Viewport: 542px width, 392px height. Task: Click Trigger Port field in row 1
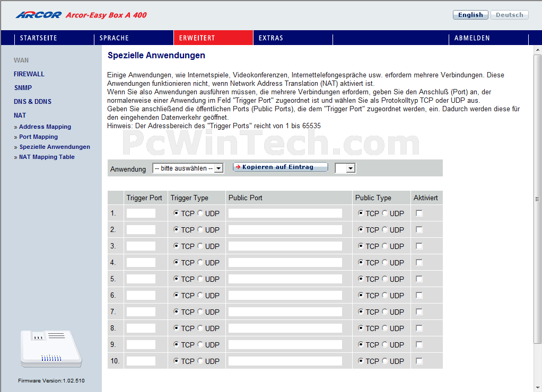click(141, 213)
